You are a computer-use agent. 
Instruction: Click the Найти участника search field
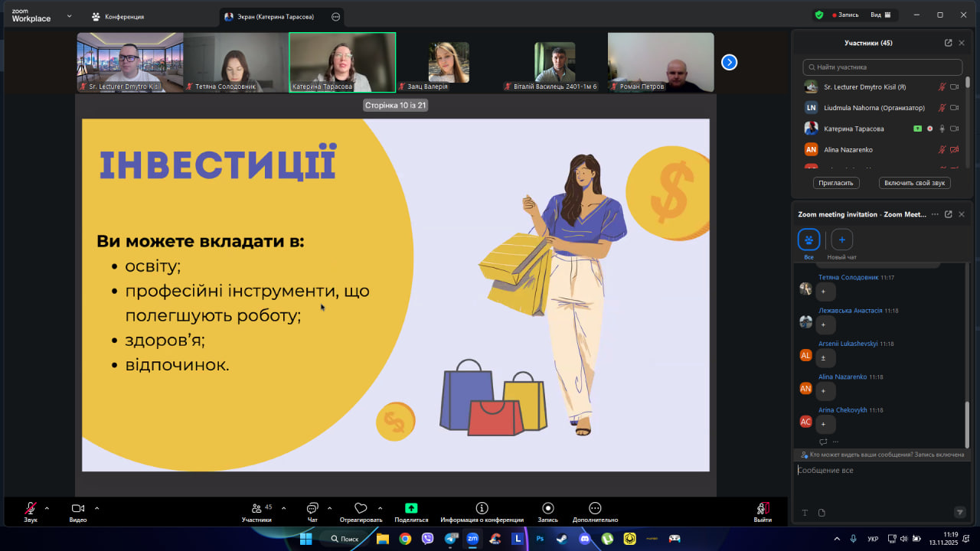pyautogui.click(x=882, y=67)
